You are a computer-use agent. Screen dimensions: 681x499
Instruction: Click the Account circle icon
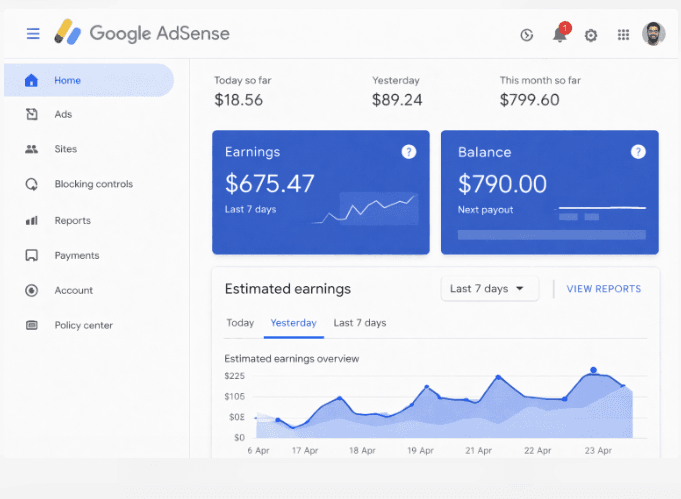coord(31,290)
